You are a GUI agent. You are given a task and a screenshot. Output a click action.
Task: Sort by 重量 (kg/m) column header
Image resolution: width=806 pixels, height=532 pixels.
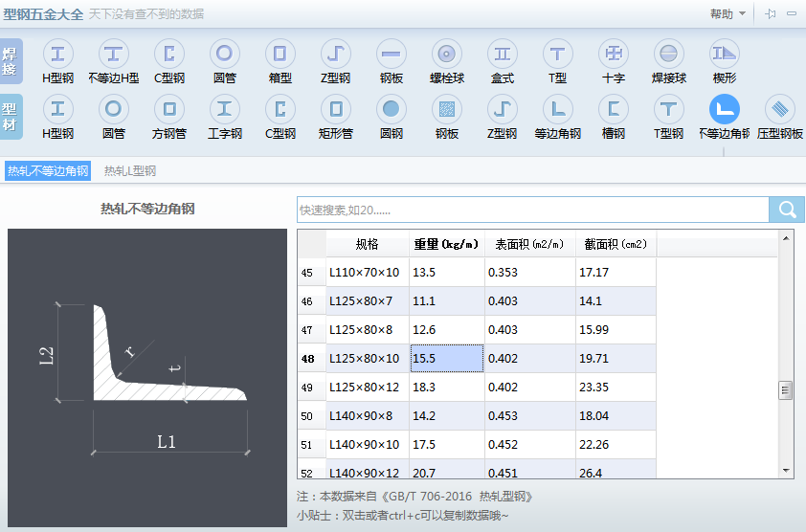446,244
